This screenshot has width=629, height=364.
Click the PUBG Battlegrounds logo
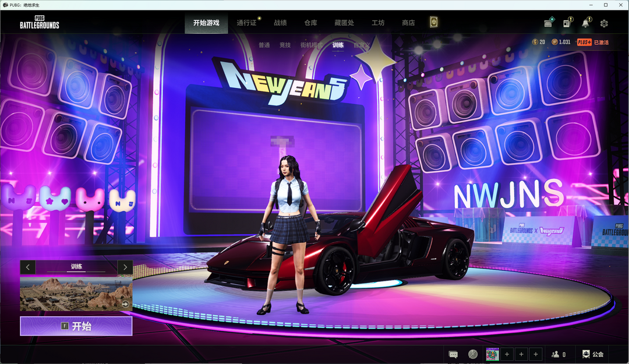40,23
